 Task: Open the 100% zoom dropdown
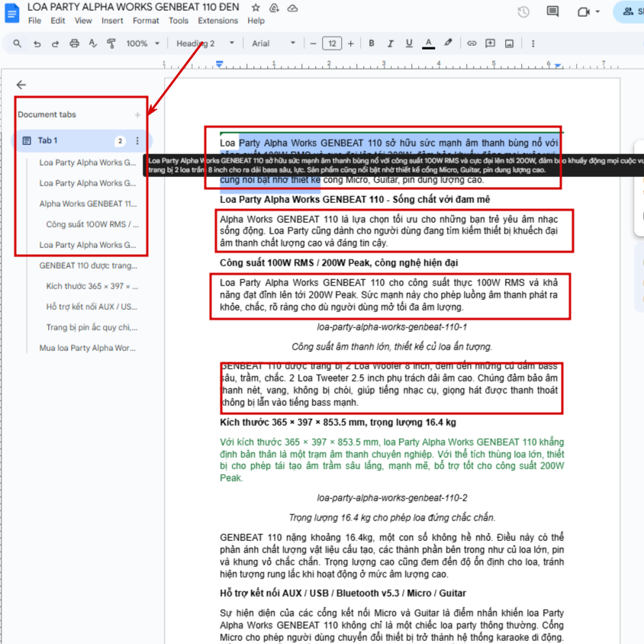click(143, 43)
